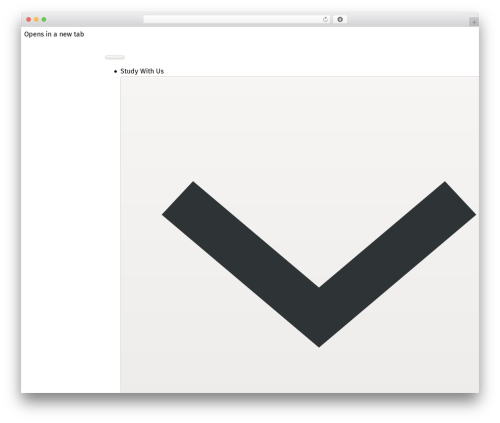The height and width of the screenshot is (423, 500).
Task: Minimize window using the yellow button
Action: (x=36, y=19)
